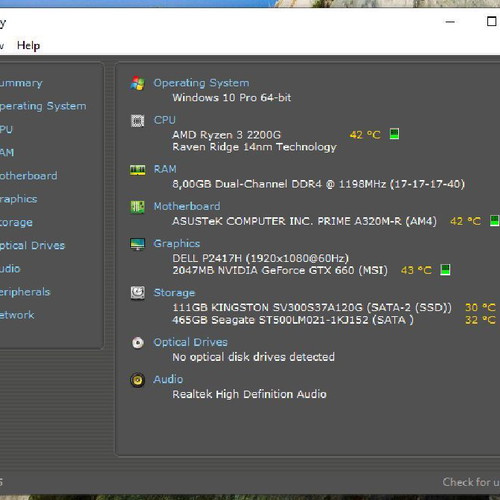Screen dimensions: 500x500
Task: Click the 111GB KINGSTON SSD line
Action: coord(312,307)
